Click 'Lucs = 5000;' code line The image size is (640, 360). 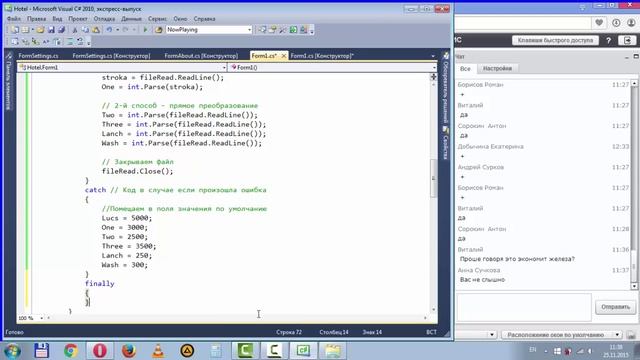pyautogui.click(x=127, y=218)
